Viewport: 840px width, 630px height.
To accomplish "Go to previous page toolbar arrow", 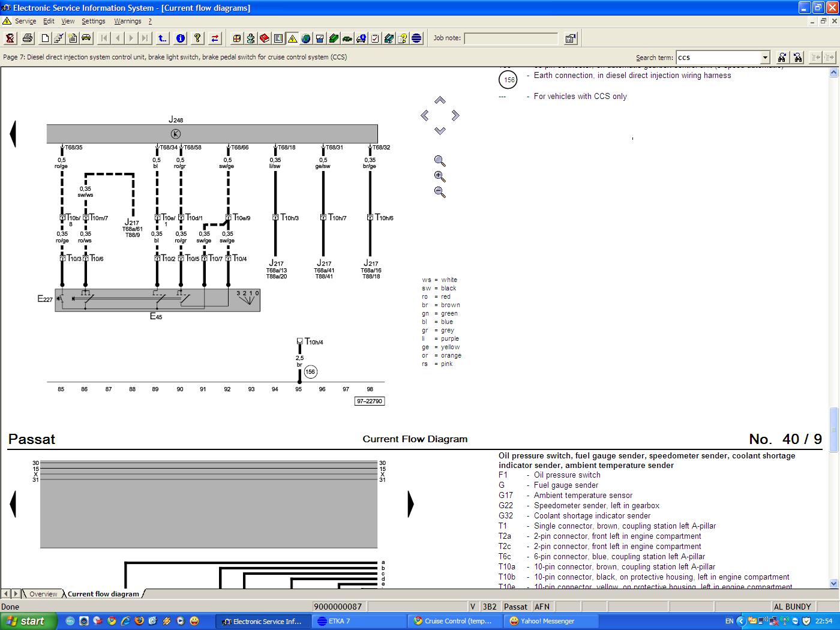I will 118,38.
